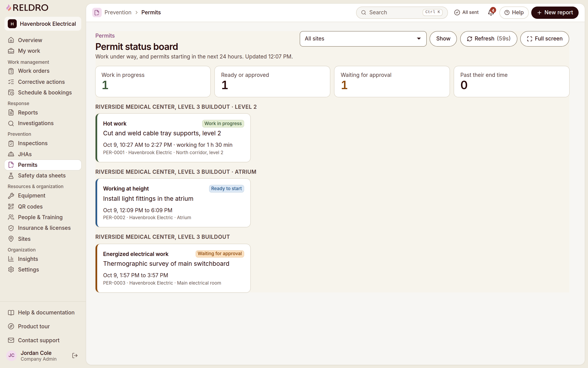Open Sites in sidebar
Viewport: 588px width, 368px height.
tap(43, 239)
